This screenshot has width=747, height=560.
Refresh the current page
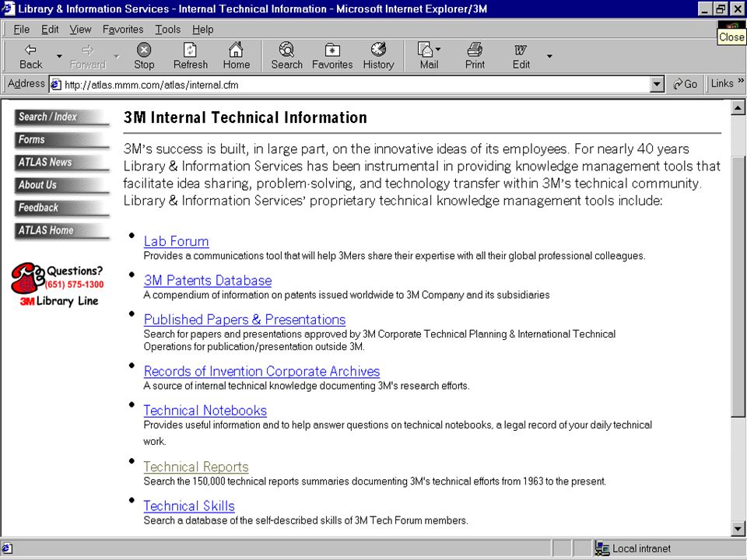tap(190, 56)
